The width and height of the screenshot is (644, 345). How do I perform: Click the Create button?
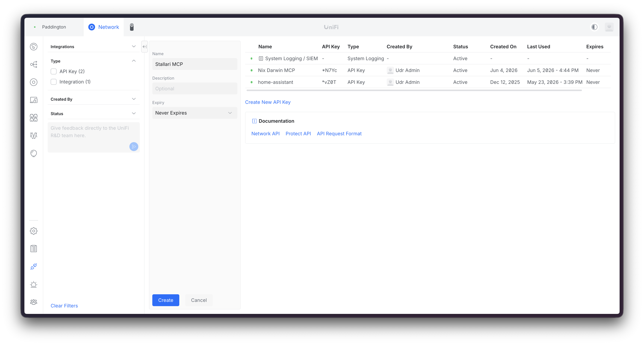click(x=165, y=300)
